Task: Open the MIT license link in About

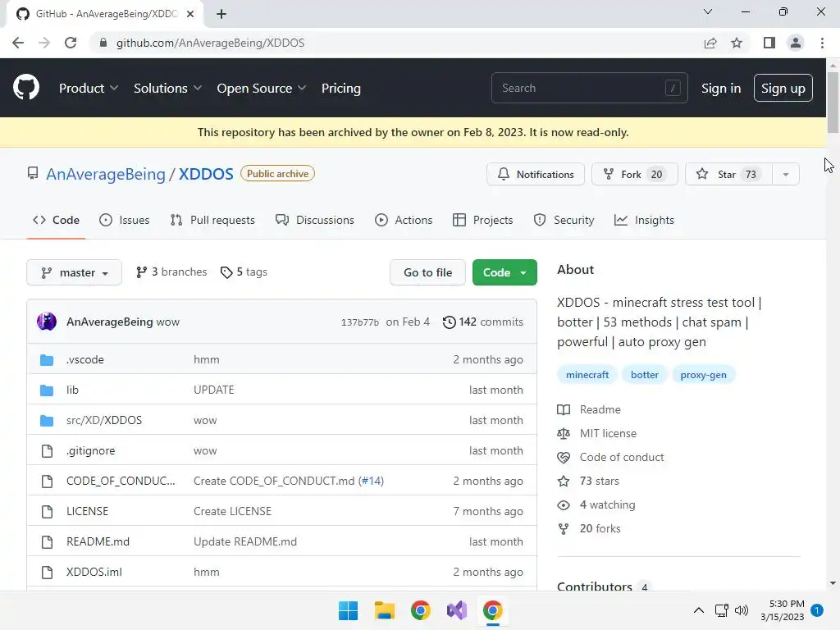Action: 608,433
